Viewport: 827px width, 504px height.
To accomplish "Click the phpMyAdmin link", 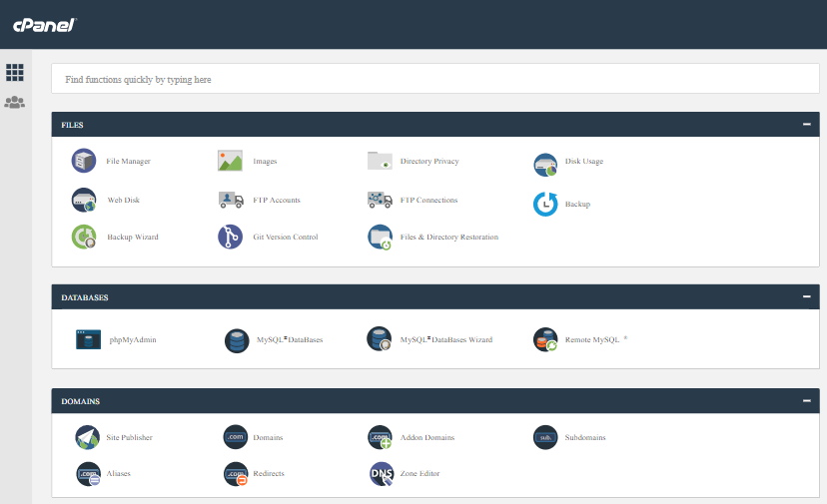I will pos(133,340).
